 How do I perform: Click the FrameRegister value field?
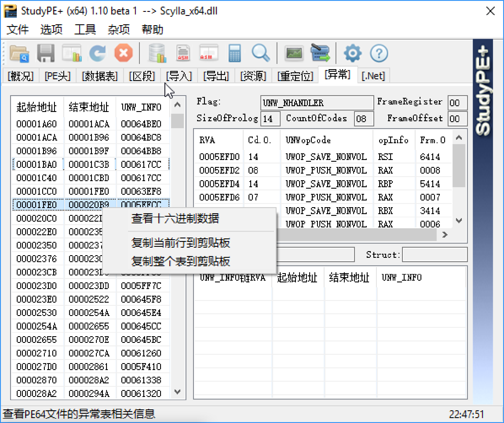(457, 103)
